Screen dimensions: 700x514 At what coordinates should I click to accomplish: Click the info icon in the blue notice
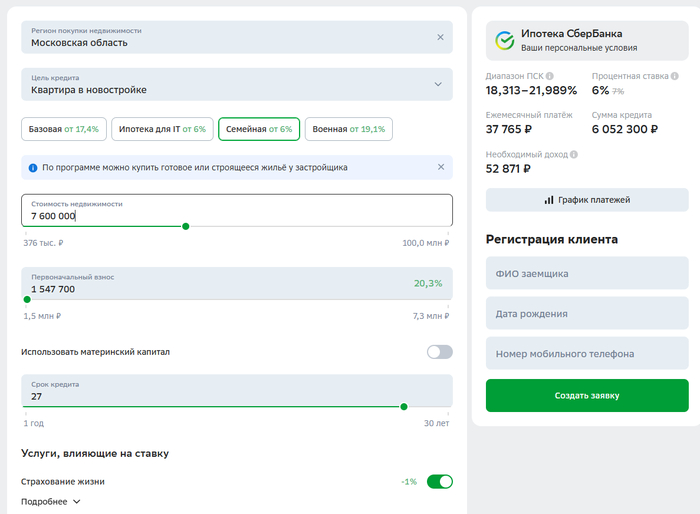(x=33, y=167)
